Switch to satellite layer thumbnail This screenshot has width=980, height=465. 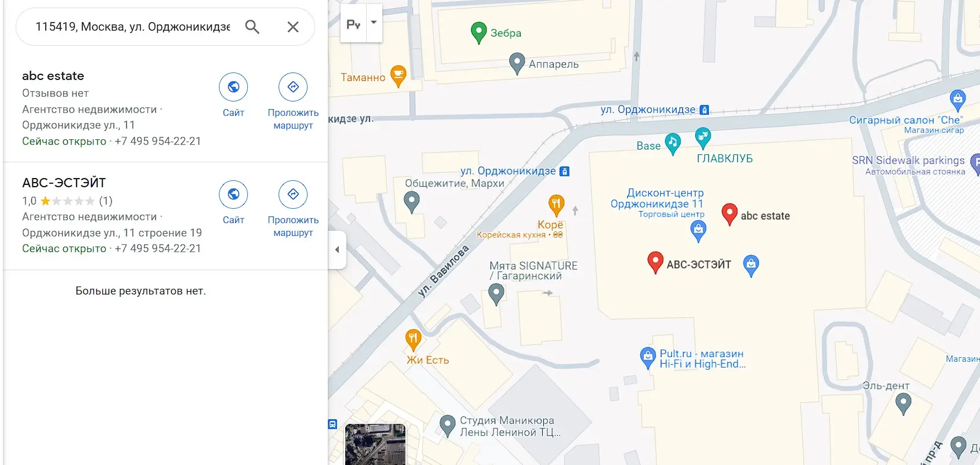[x=375, y=444]
